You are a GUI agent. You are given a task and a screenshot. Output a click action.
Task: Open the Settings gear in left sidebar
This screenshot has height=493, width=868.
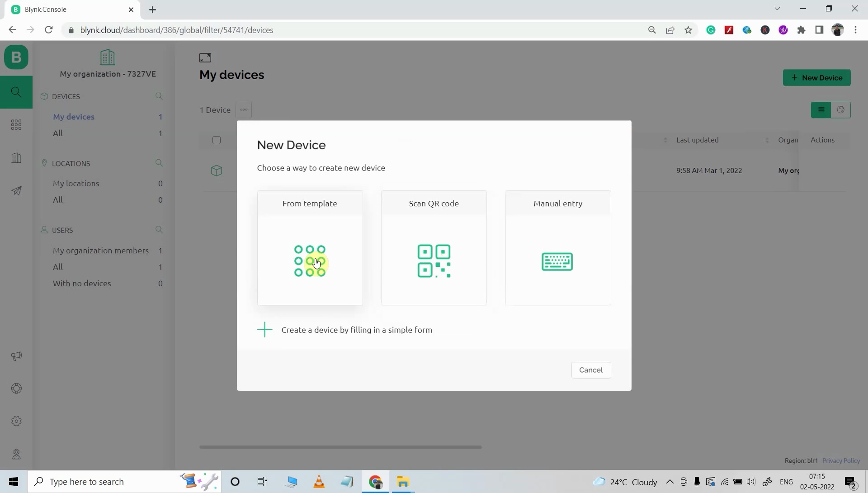tap(16, 421)
